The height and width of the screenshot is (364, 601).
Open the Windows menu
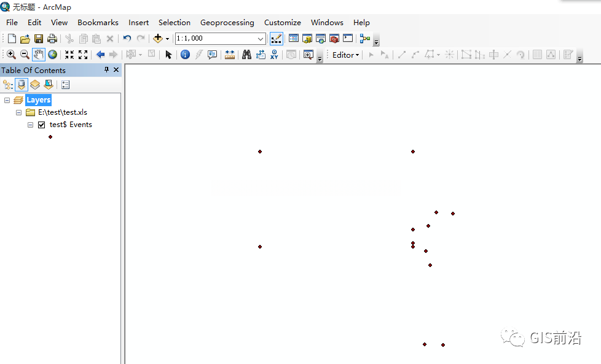point(327,23)
